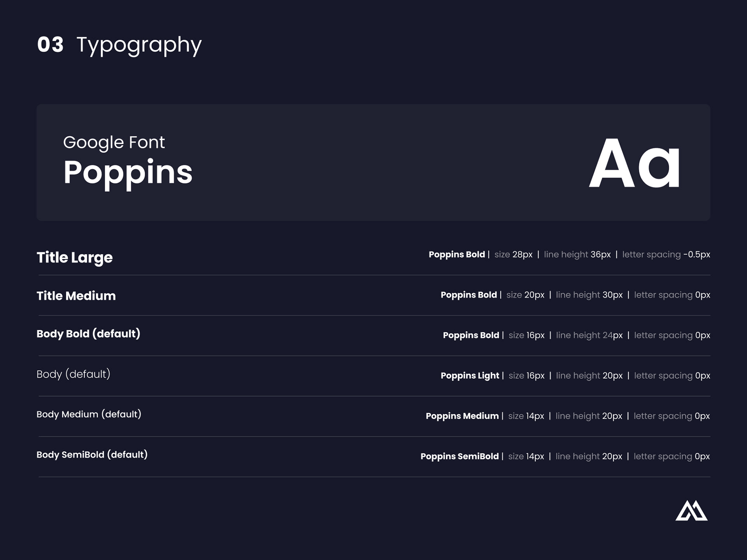Click Body SemiBold (default) sample
Viewport: 747px width, 560px height.
pos(92,455)
